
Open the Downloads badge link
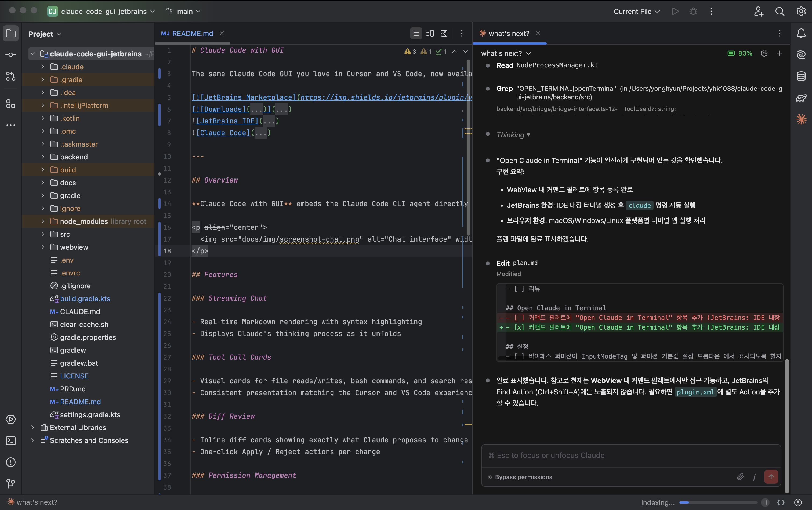(232, 109)
